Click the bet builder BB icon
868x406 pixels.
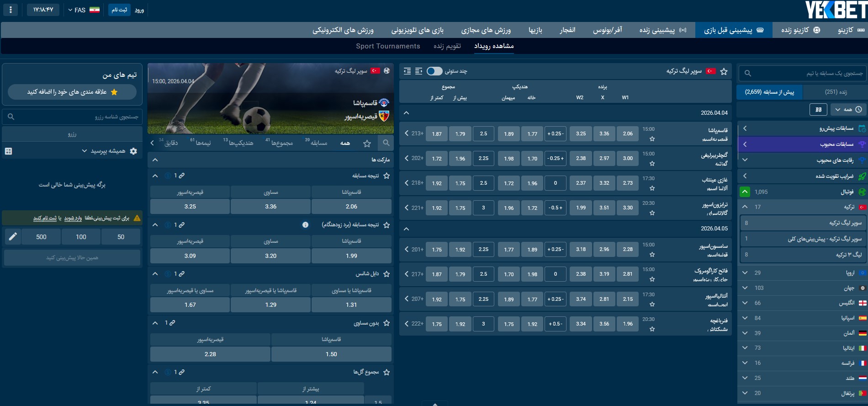[818, 110]
